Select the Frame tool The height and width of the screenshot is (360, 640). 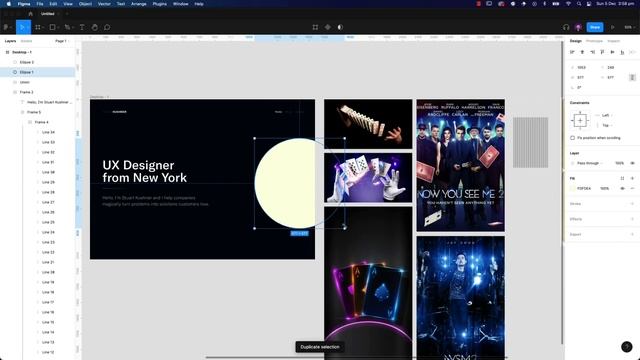click(38, 27)
